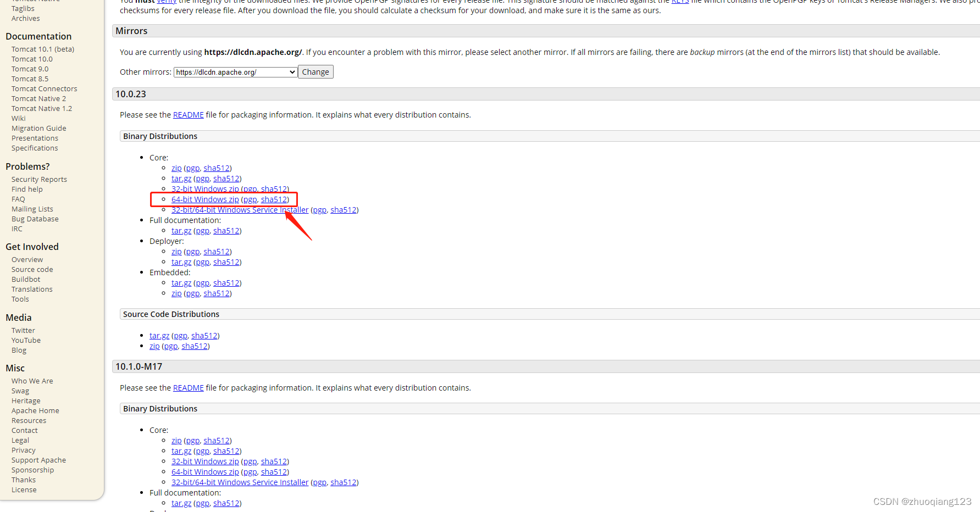The width and height of the screenshot is (980, 512).
Task: Open Buildbot link
Action: click(x=26, y=280)
